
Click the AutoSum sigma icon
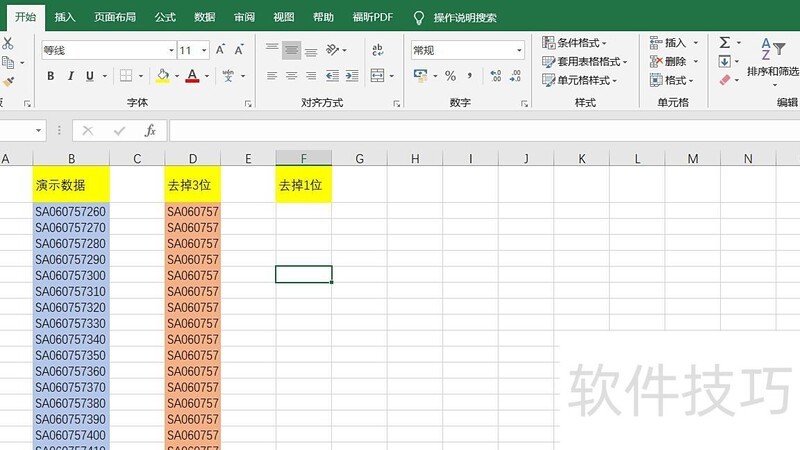[724, 42]
